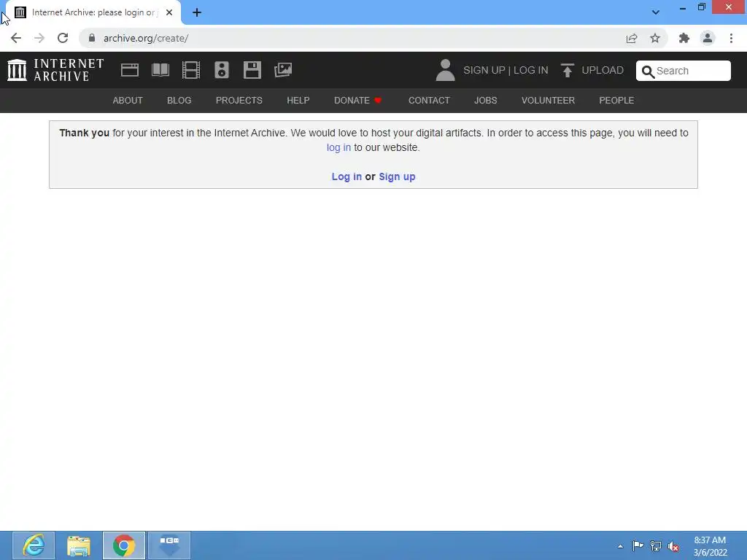This screenshot has height=560, width=747.
Task: Open the Audio speaker icon in navbar
Action: 222,70
